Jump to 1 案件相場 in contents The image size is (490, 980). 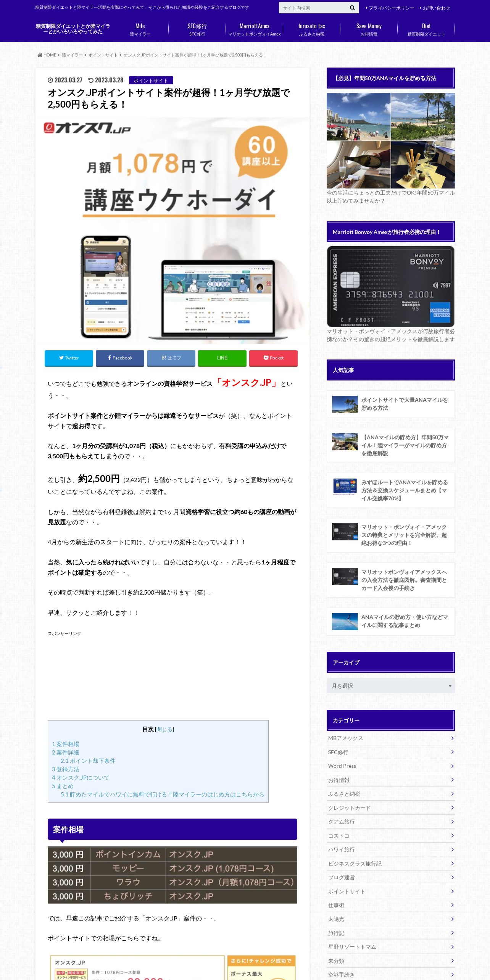coord(66,744)
